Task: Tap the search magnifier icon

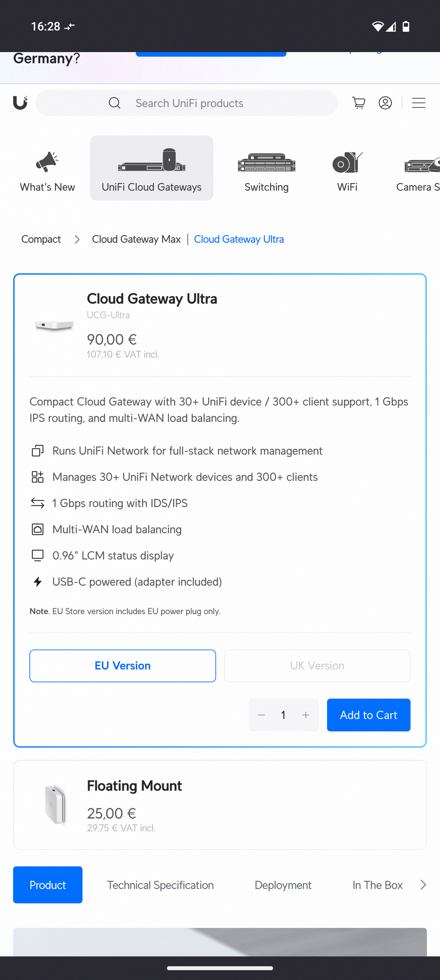Action: coord(115,103)
